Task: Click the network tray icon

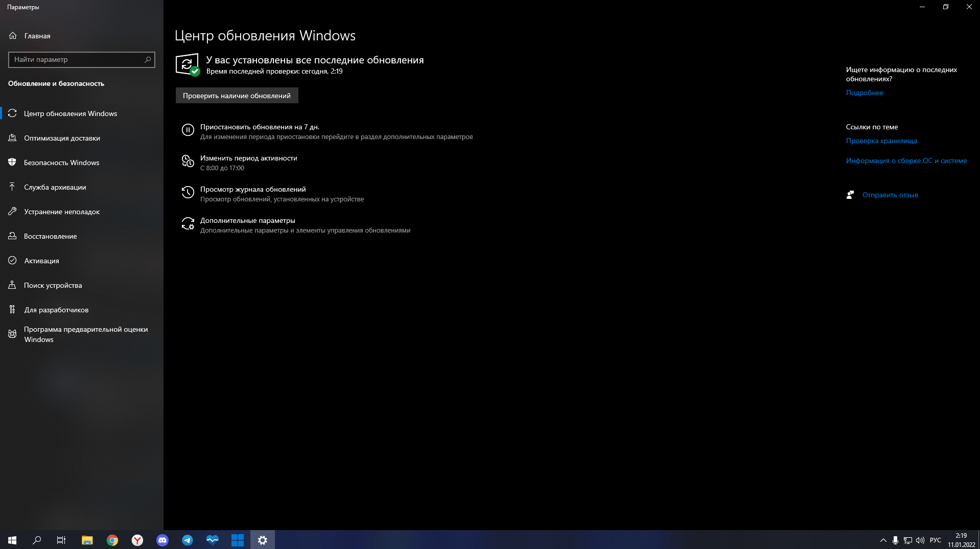Action: [908, 540]
